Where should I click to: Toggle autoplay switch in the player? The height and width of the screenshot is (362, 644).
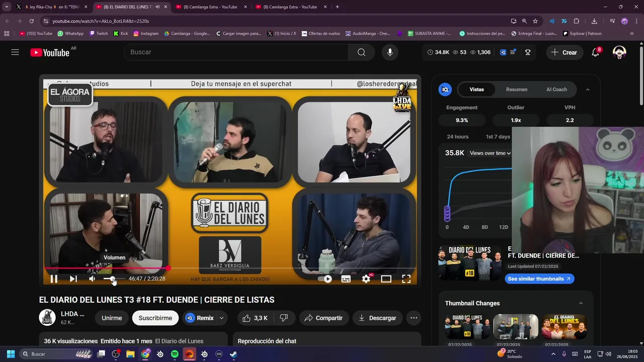[325, 279]
